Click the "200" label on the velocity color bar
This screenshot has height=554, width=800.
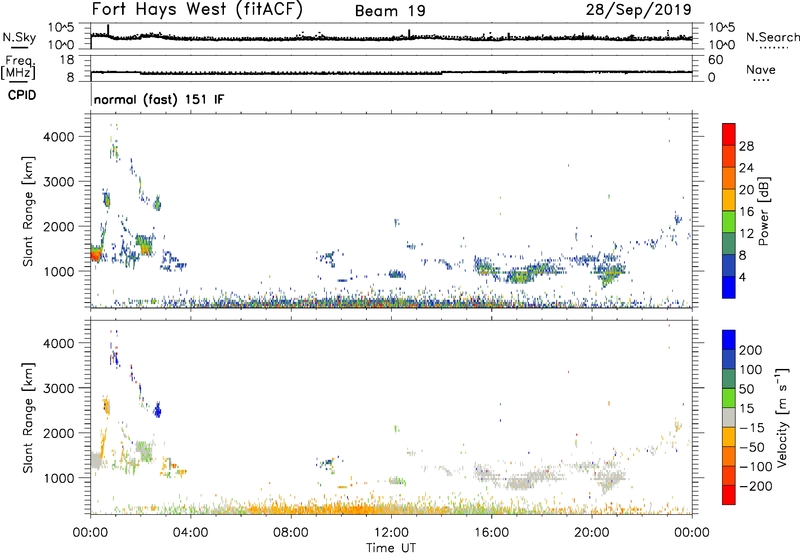[x=751, y=350]
